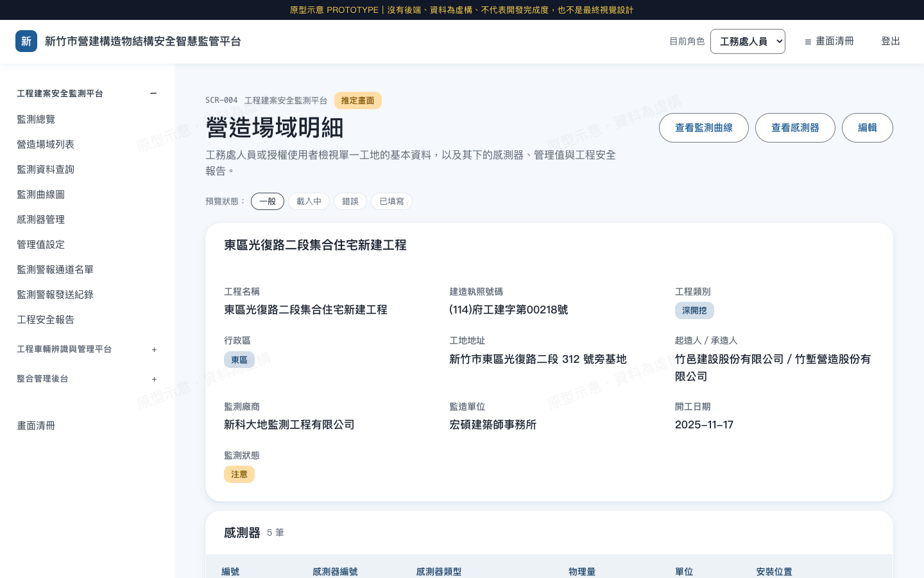Image resolution: width=924 pixels, height=578 pixels.
Task: Select 錯誤 preview state
Action: point(350,202)
